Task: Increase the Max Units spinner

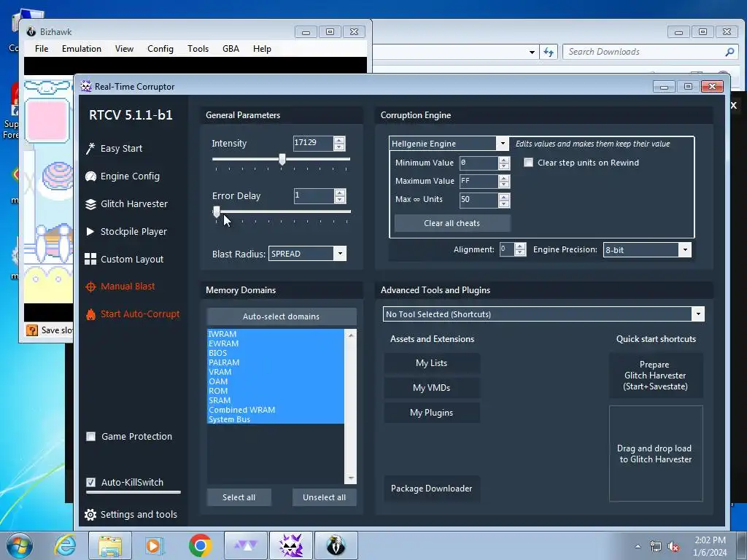Action: [x=504, y=197]
